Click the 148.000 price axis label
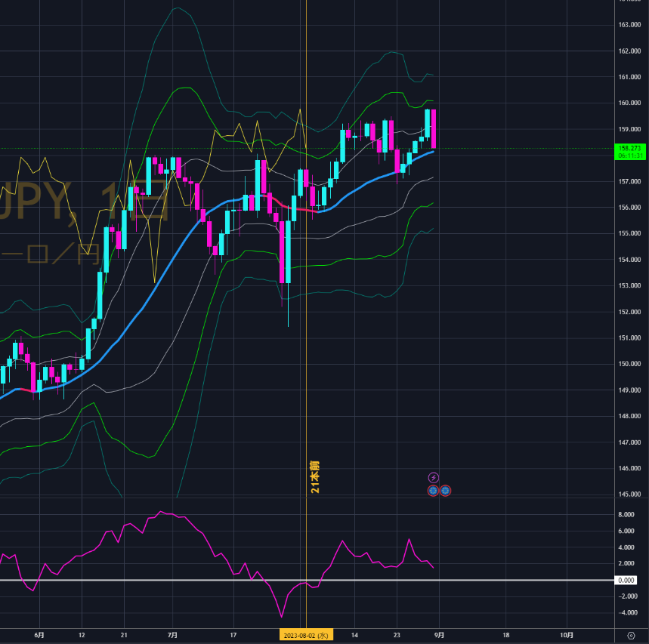649x644 pixels. [x=629, y=416]
